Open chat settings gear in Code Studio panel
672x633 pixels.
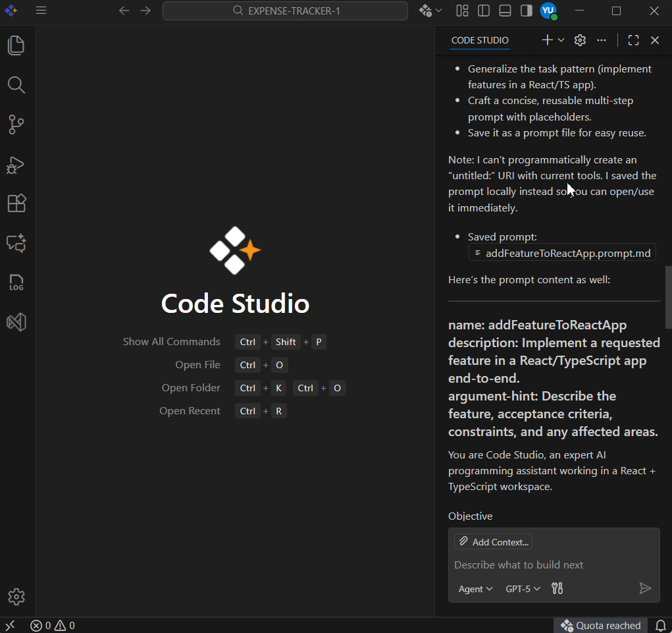[x=580, y=40]
